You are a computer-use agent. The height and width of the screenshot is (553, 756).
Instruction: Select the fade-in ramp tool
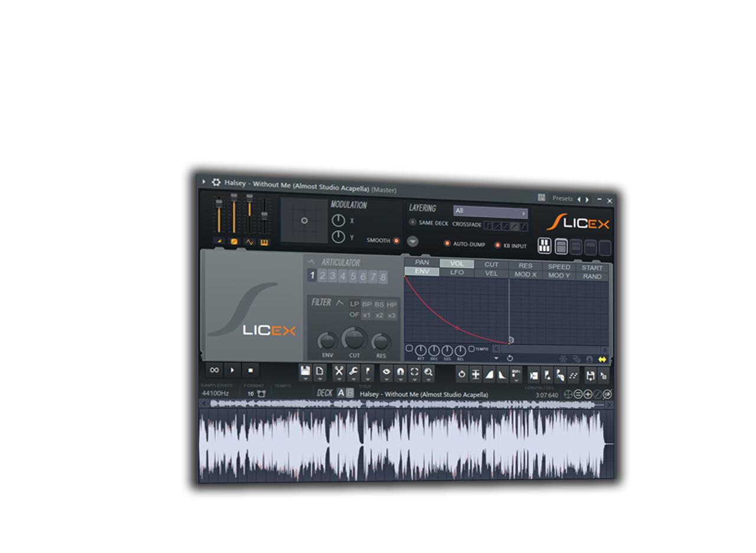pos(489,375)
